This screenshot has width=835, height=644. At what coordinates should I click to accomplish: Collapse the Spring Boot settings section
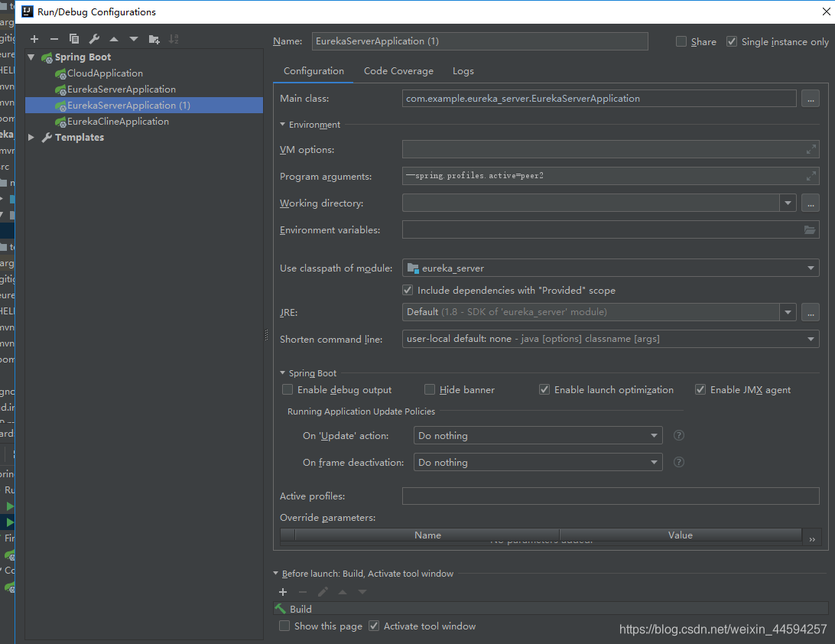tap(283, 373)
